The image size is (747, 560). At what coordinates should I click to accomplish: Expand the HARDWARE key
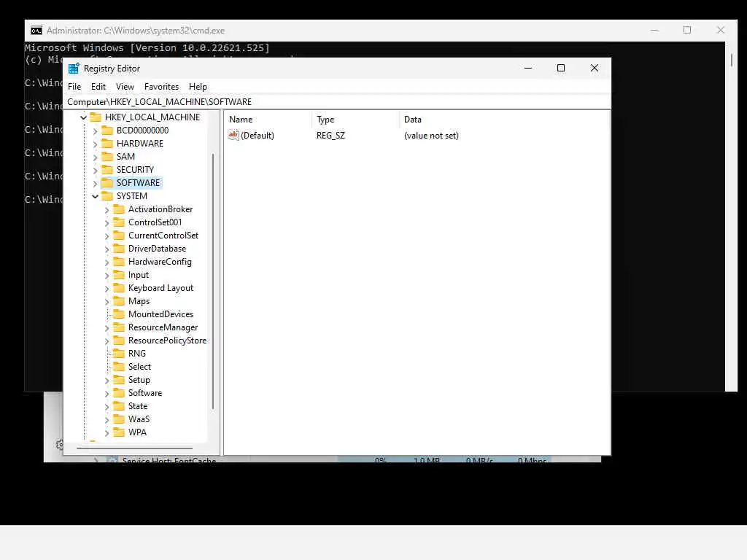point(95,144)
